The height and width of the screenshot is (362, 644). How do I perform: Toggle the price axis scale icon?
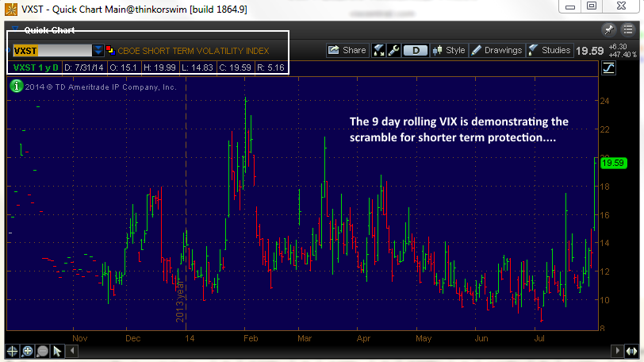pos(608,68)
